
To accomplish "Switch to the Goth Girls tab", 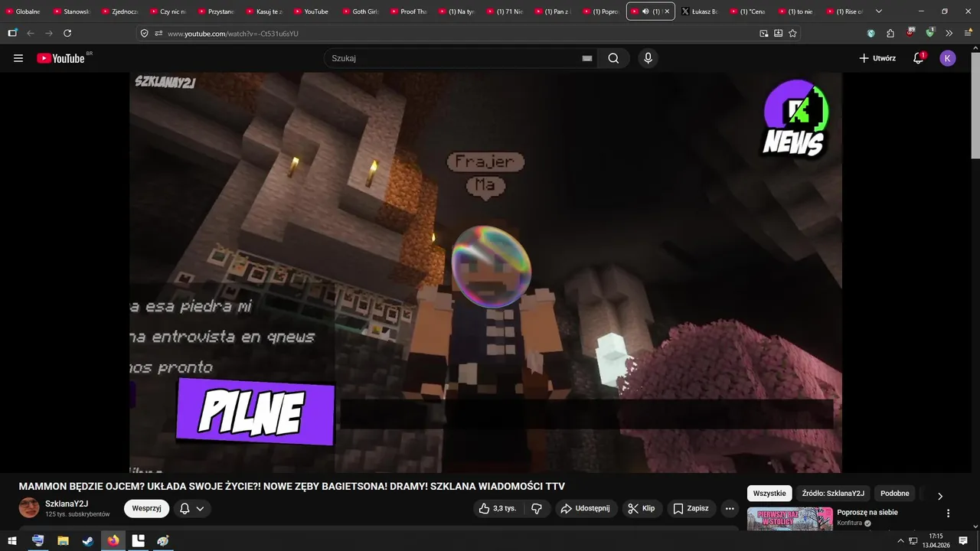I will coord(360,11).
